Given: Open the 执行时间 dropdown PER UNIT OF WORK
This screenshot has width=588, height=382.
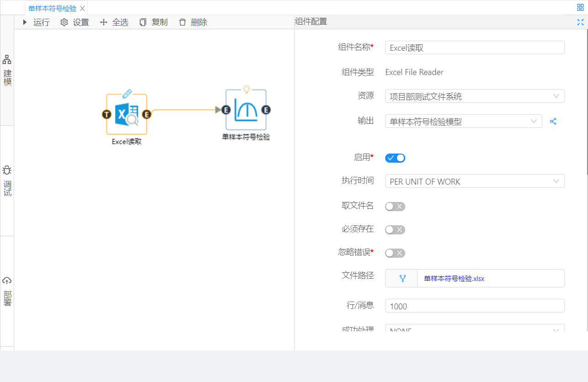Looking at the screenshot, I should [x=475, y=181].
